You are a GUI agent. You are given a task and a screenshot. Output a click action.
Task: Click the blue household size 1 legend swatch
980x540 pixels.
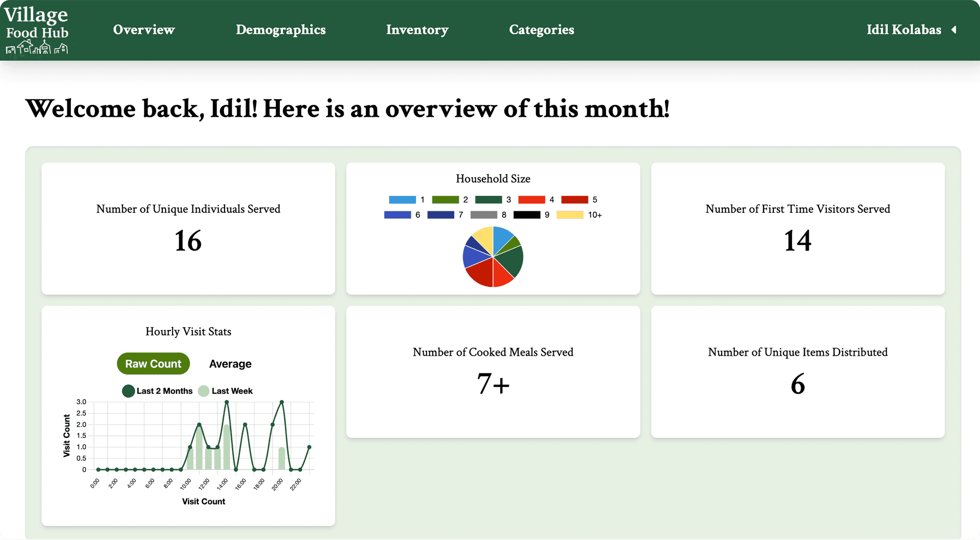coord(403,200)
